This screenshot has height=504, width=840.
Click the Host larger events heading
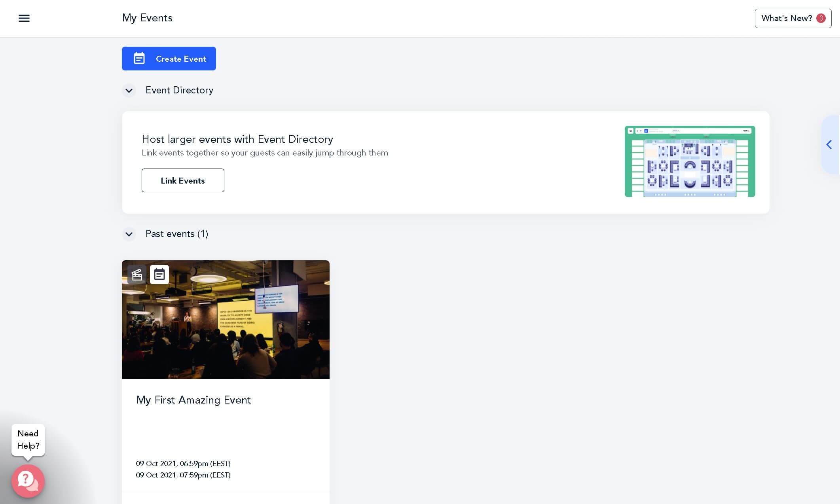(x=237, y=139)
